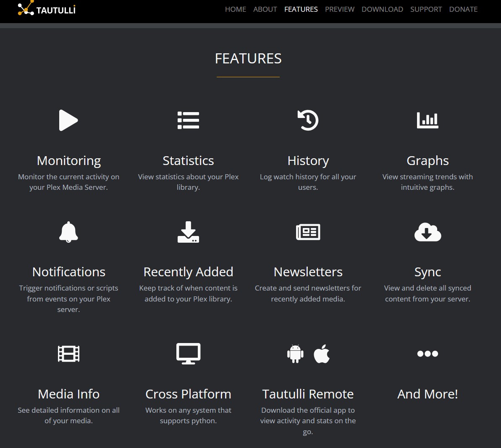Click the Tautulli Remote heading

point(308,394)
